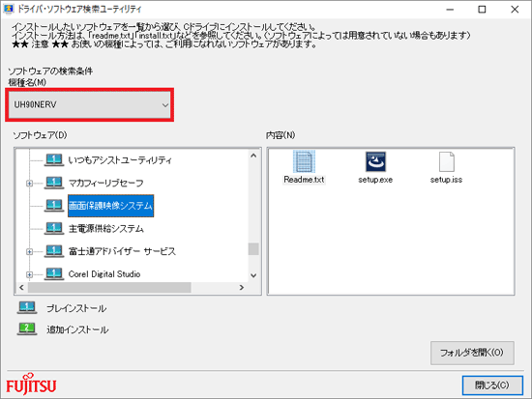The width and height of the screenshot is (532, 399).
Task: Select Corel Digital Studio entry
Action: [x=104, y=274]
